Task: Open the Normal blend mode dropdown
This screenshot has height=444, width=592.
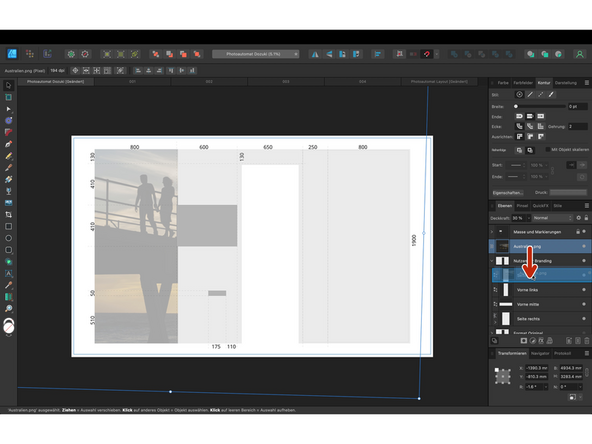Action: 552,218
